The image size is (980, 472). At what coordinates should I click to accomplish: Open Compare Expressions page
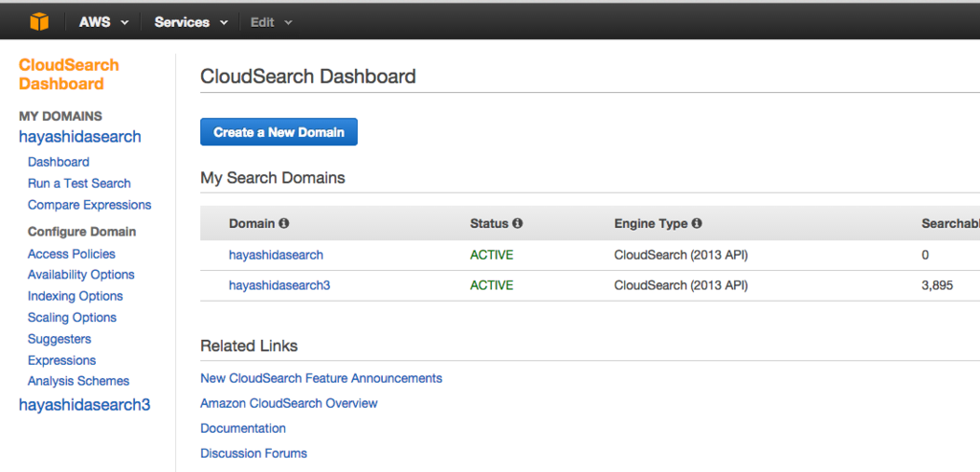pyautogui.click(x=89, y=205)
